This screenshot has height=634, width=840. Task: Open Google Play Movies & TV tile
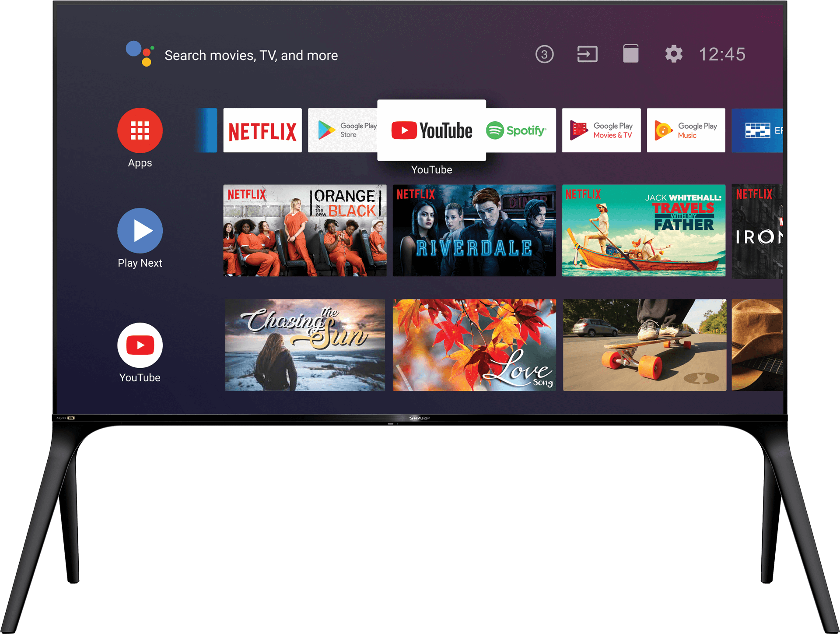point(601,130)
